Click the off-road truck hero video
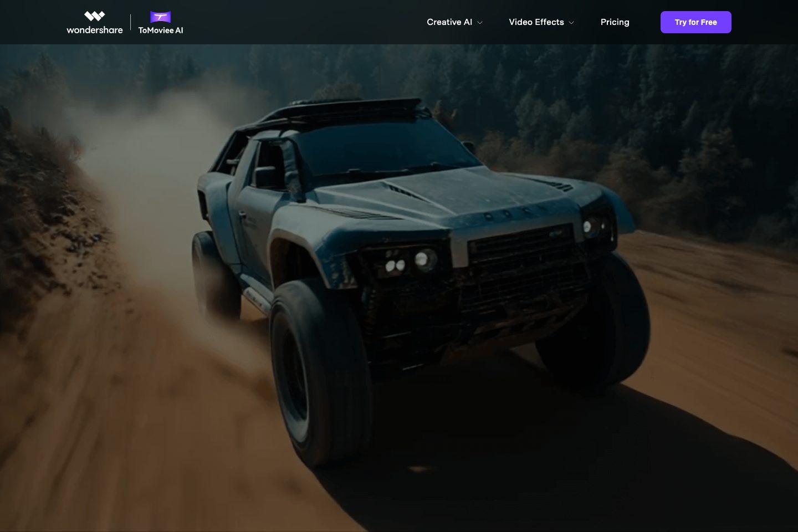Image resolution: width=798 pixels, height=532 pixels. (399, 288)
